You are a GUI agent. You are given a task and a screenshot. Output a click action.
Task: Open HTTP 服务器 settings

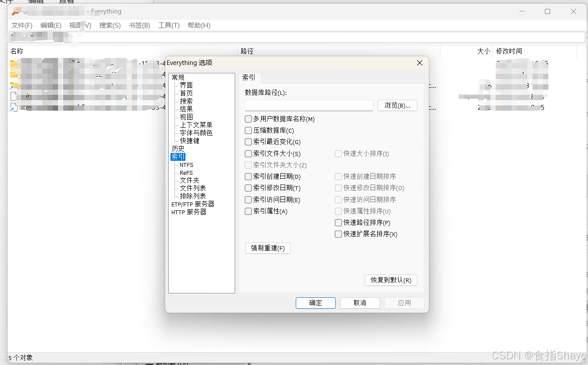point(189,212)
